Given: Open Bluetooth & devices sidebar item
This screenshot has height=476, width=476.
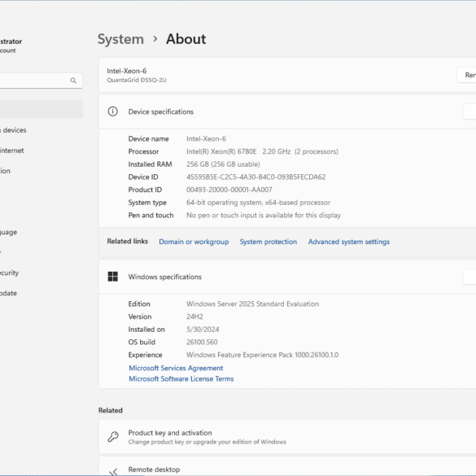Looking at the screenshot, I should click(x=13, y=130).
